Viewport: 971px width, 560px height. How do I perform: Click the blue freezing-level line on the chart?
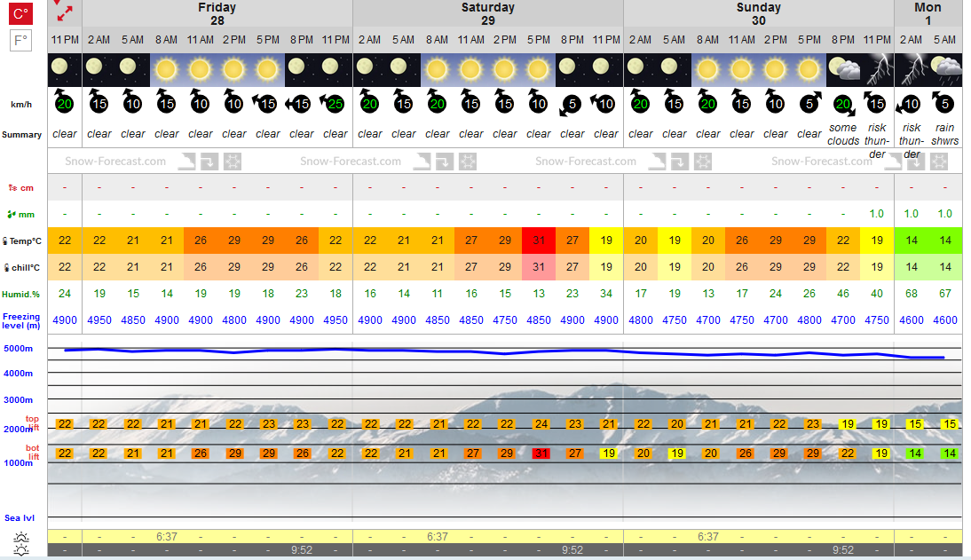(504, 351)
